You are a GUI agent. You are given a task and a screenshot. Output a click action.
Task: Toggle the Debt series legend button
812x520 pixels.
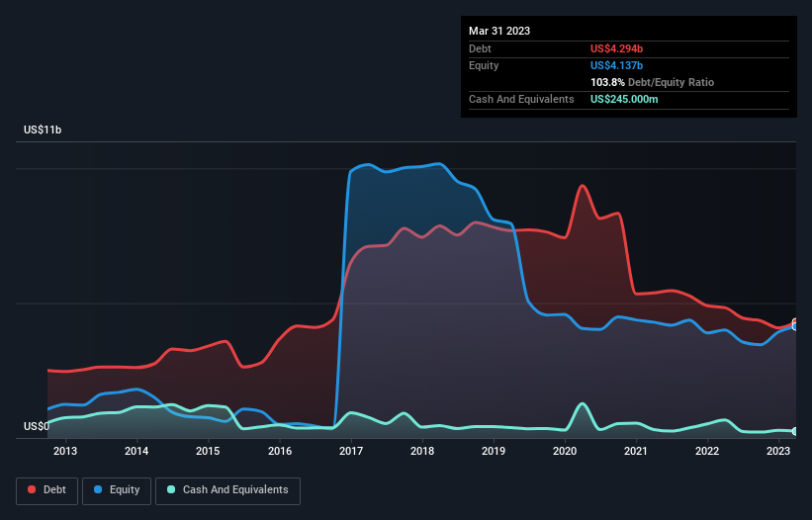[x=47, y=490]
